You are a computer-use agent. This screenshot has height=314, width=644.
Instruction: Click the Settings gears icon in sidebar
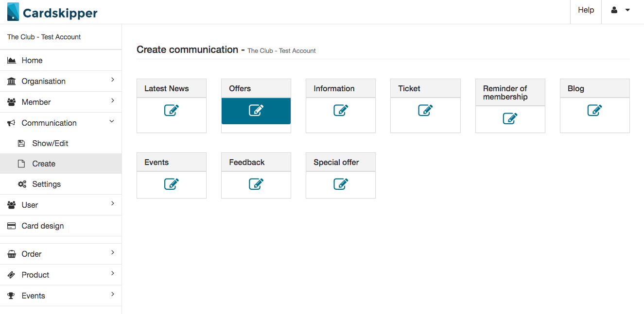pos(22,184)
